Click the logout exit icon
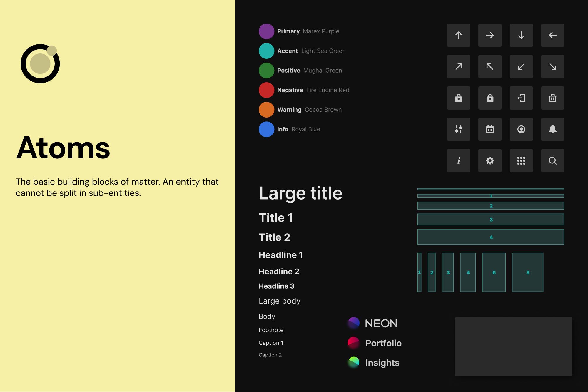The image size is (588, 392). pos(521,98)
